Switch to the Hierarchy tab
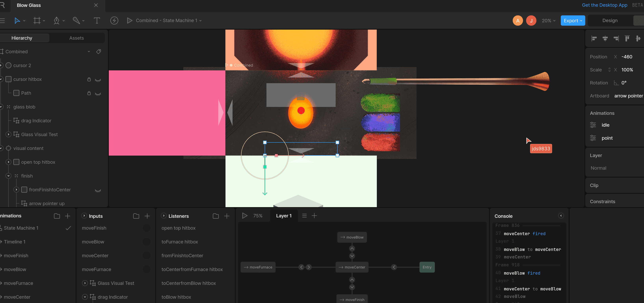Screen dimensions: 644x303 coord(22,38)
